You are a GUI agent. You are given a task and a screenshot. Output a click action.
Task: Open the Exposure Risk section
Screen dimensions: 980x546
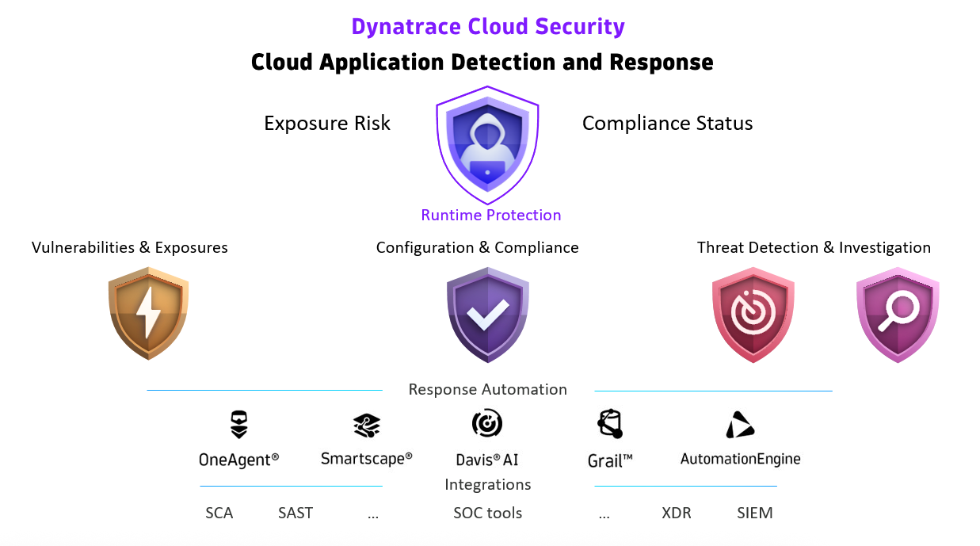327,123
